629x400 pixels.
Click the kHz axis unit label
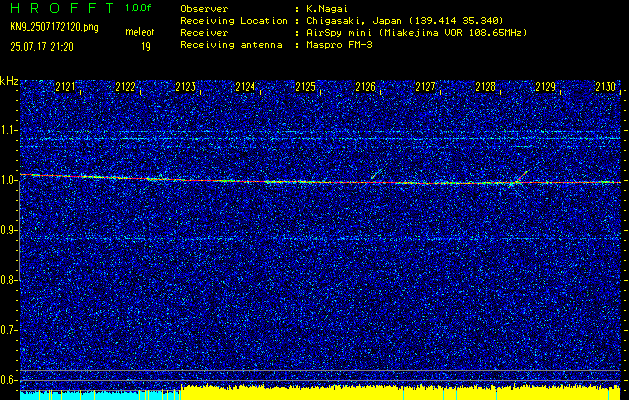pyautogui.click(x=9, y=82)
